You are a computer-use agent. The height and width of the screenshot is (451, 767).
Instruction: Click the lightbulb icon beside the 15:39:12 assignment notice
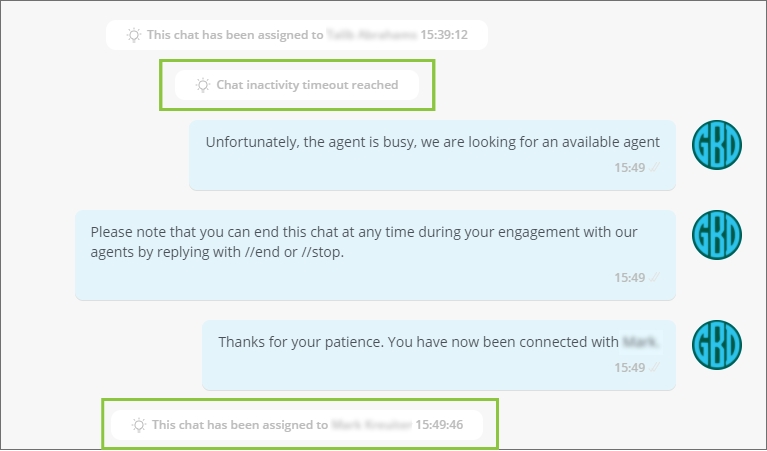click(134, 35)
